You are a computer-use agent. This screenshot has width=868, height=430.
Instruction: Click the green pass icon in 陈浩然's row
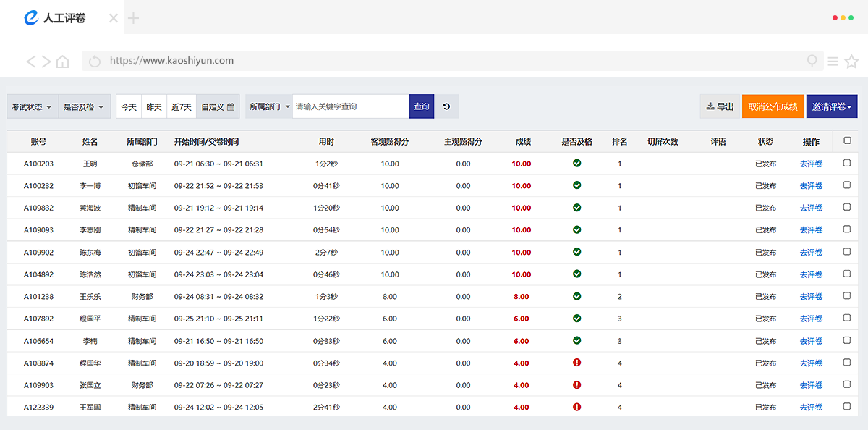(x=576, y=274)
